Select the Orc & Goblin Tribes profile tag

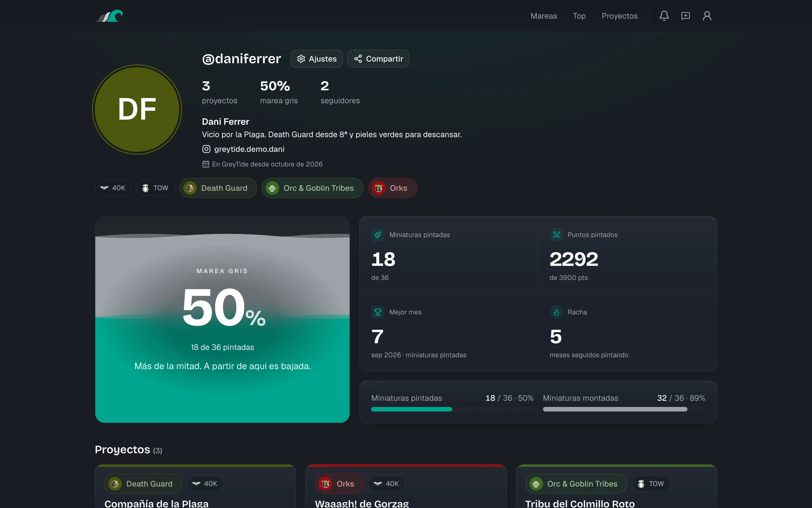pos(312,188)
